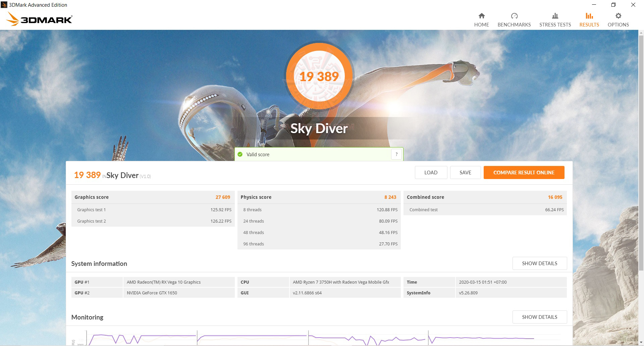Show details for System information
Viewport: 644px width, 346px height.
(539, 264)
